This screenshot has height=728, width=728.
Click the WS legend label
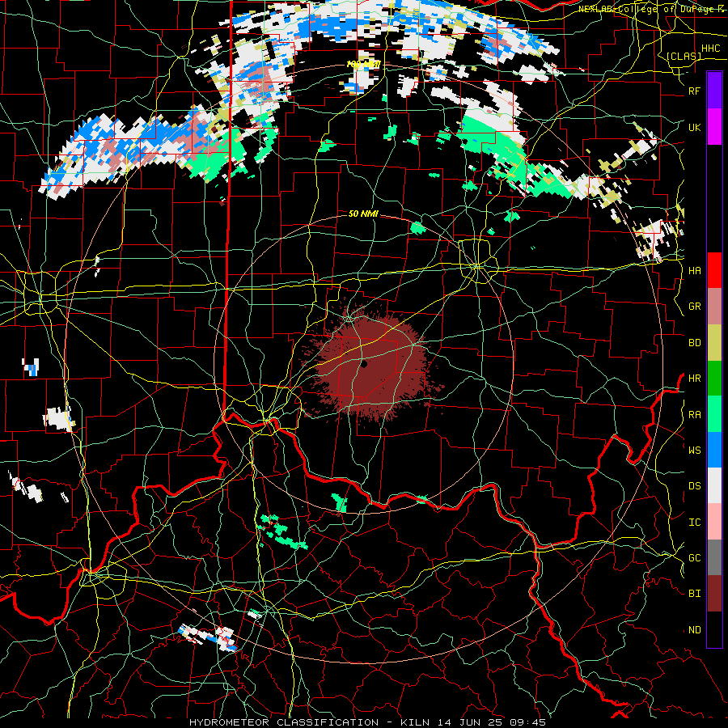point(694,450)
